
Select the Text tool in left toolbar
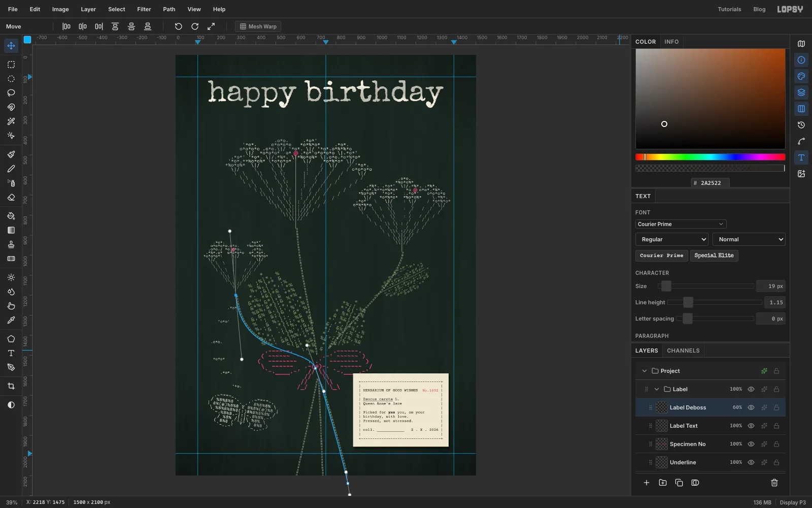point(11,353)
